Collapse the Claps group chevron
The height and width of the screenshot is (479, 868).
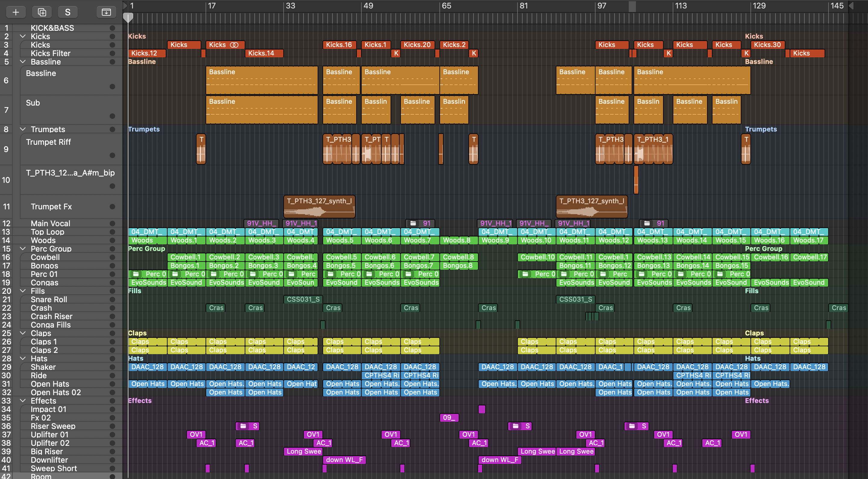click(23, 333)
